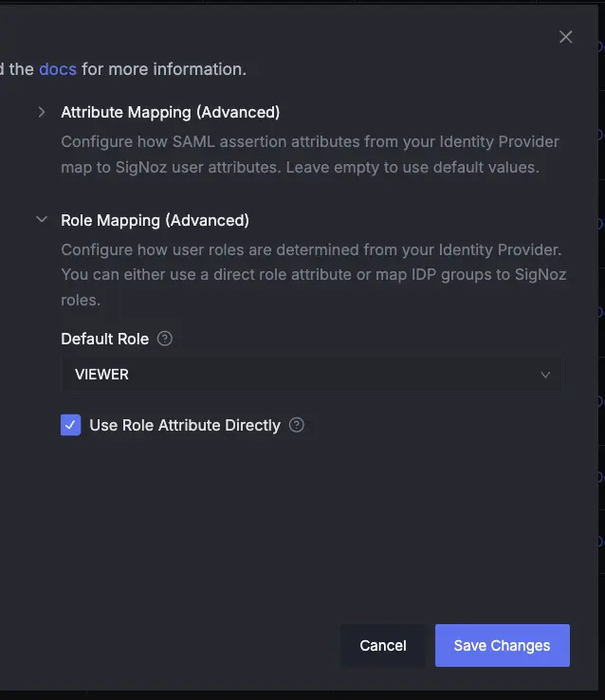Click the Default Role label
Screen dimensions: 605x700
coord(105,340)
